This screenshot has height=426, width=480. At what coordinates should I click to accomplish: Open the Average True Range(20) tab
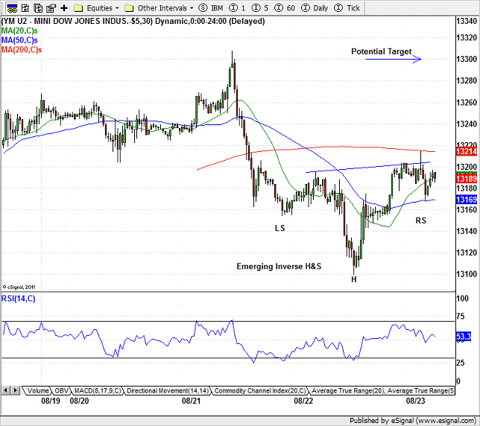(348, 390)
